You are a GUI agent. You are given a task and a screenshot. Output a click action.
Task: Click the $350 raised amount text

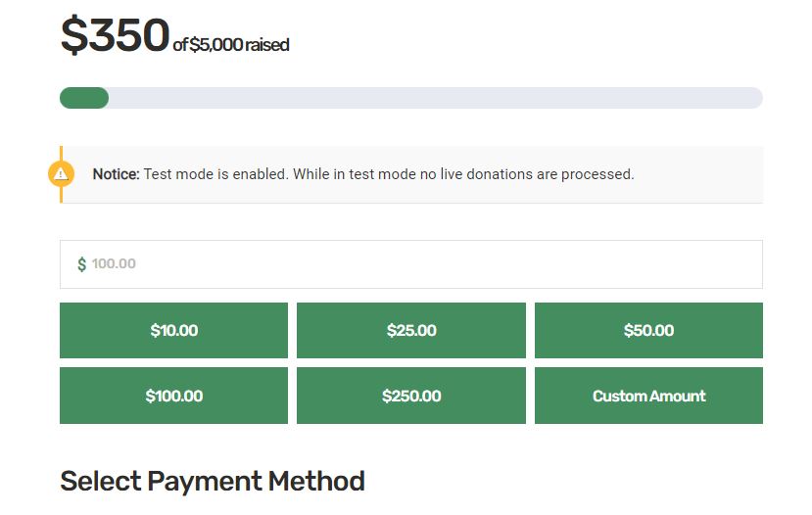[115, 35]
